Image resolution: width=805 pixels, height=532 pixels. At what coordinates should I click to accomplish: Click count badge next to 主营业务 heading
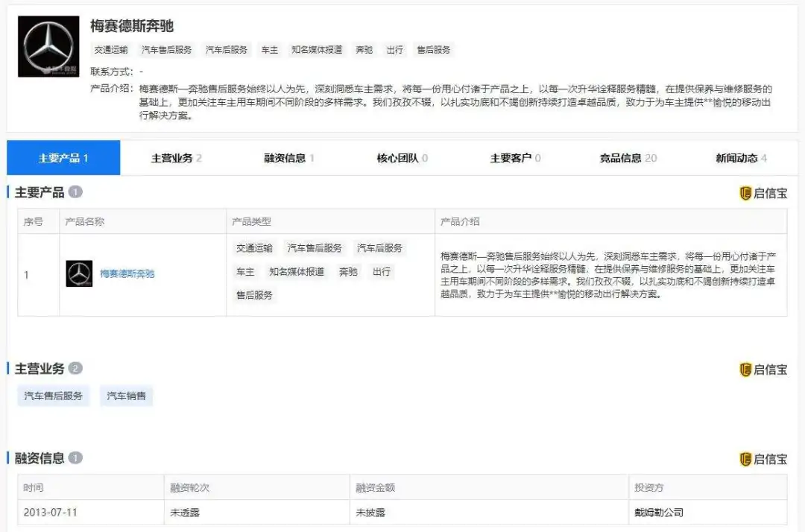[x=75, y=369]
